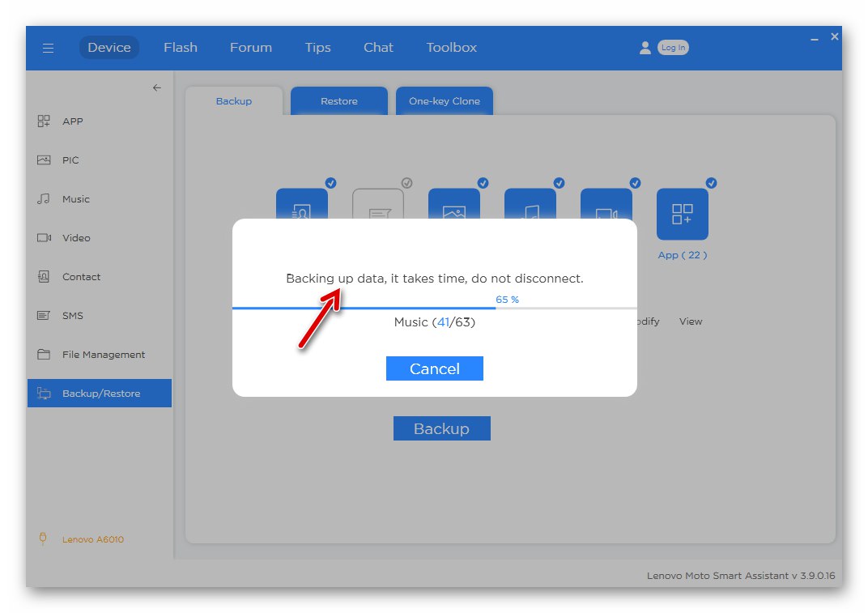
Task: Click the Music note icon in the sidebar
Action: [x=44, y=198]
